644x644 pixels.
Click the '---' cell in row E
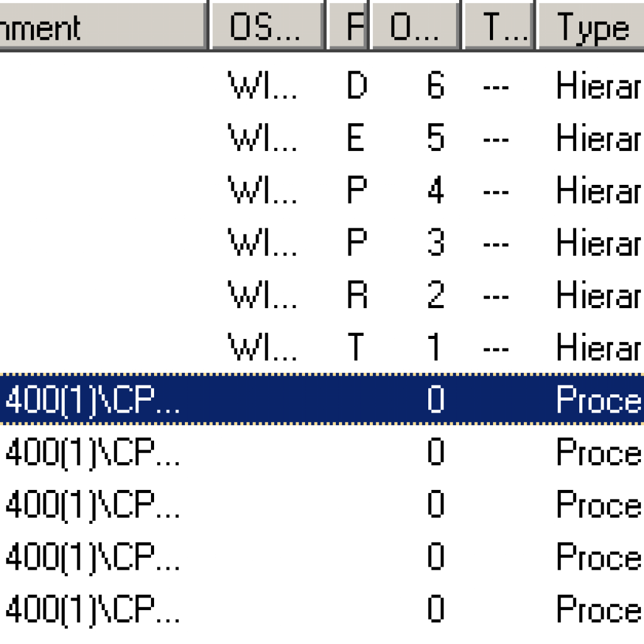tap(496, 140)
